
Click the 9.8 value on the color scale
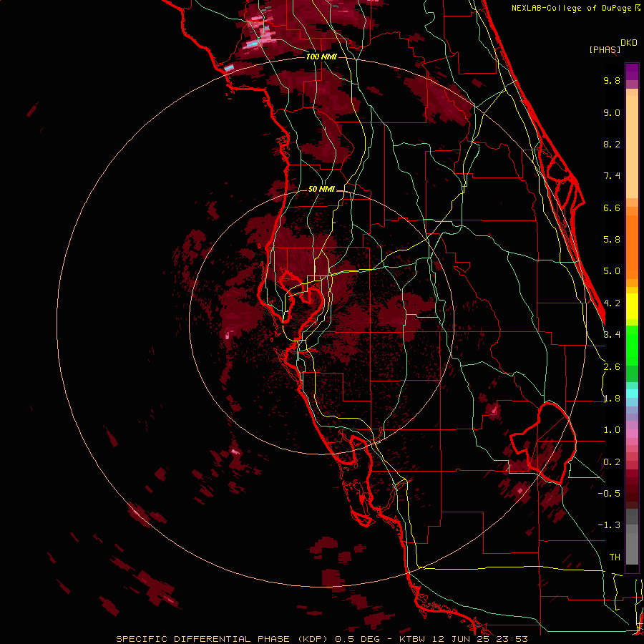pos(612,80)
